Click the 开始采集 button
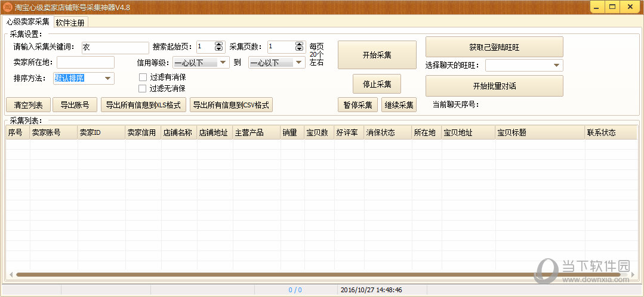Screen dimensions: 644x297 point(377,55)
